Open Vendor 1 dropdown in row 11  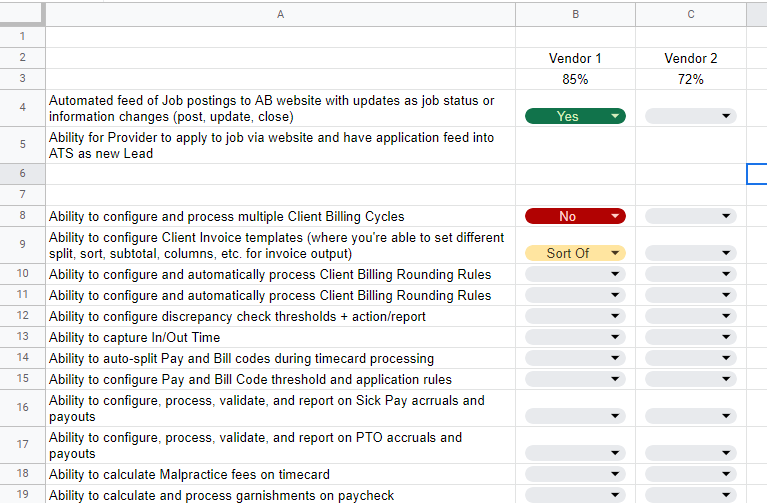[x=575, y=295]
